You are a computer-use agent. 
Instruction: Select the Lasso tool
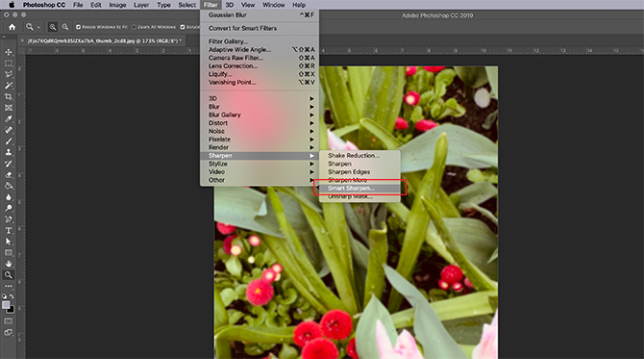(9, 74)
